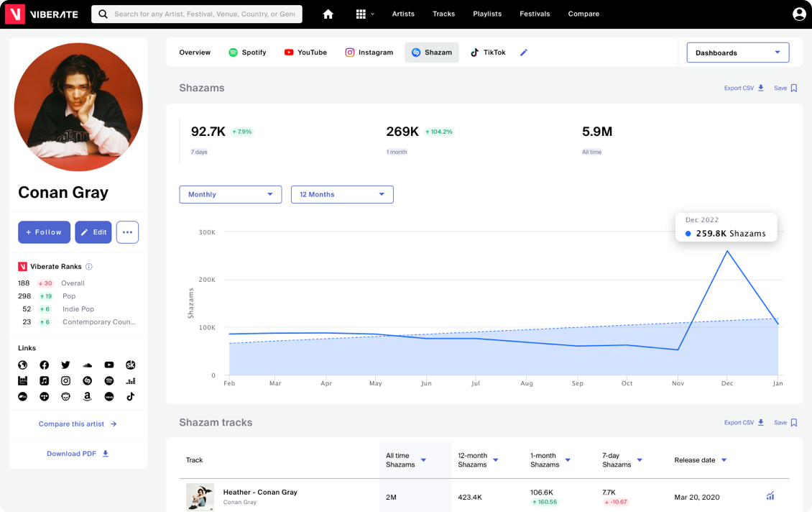
Task: Open the Shazam icon under Links
Action: (88, 381)
